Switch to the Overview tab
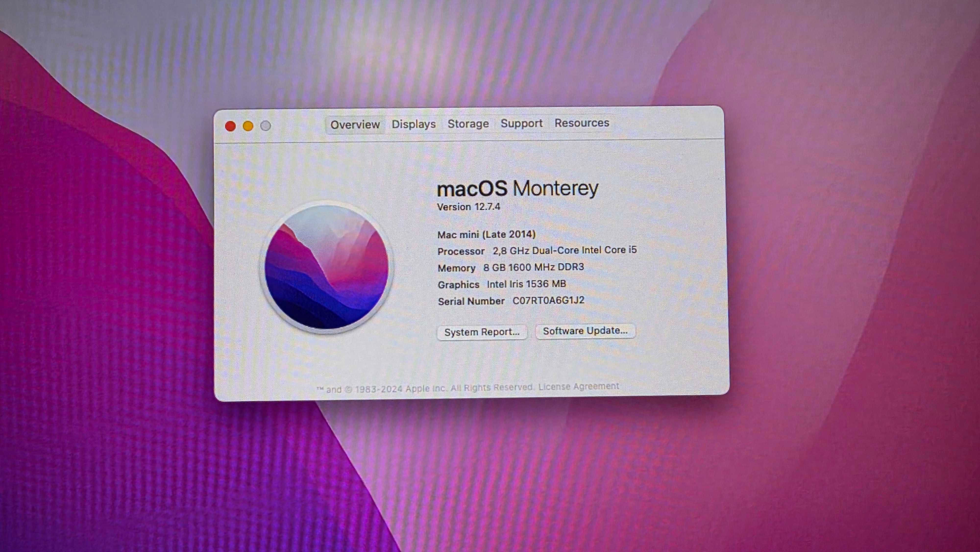 [x=355, y=125]
